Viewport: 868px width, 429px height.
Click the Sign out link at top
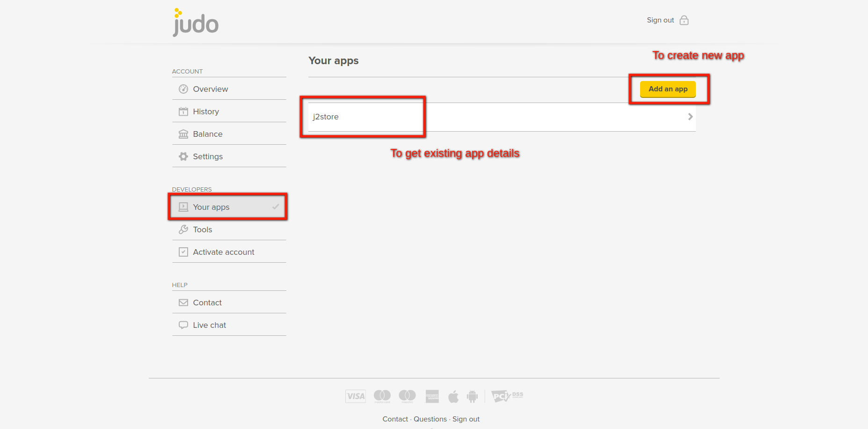[x=660, y=20]
